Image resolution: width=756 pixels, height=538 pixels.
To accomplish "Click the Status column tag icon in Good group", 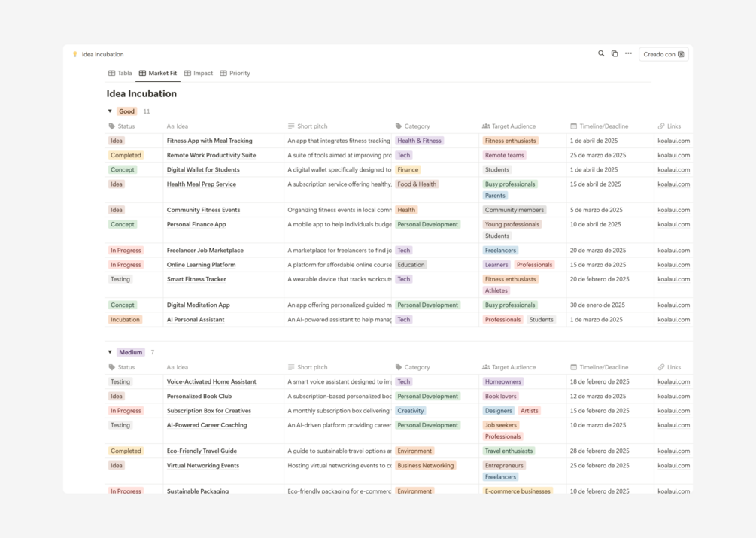I will click(112, 126).
